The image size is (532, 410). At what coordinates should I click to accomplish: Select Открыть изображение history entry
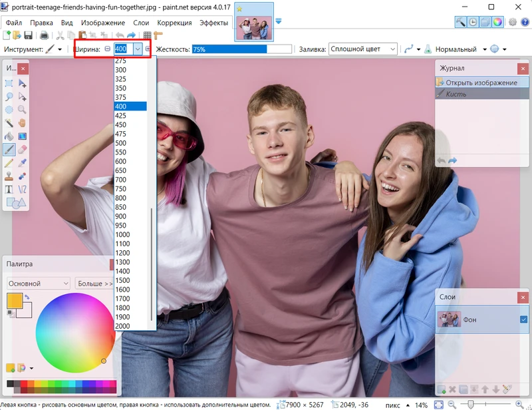[x=481, y=83]
